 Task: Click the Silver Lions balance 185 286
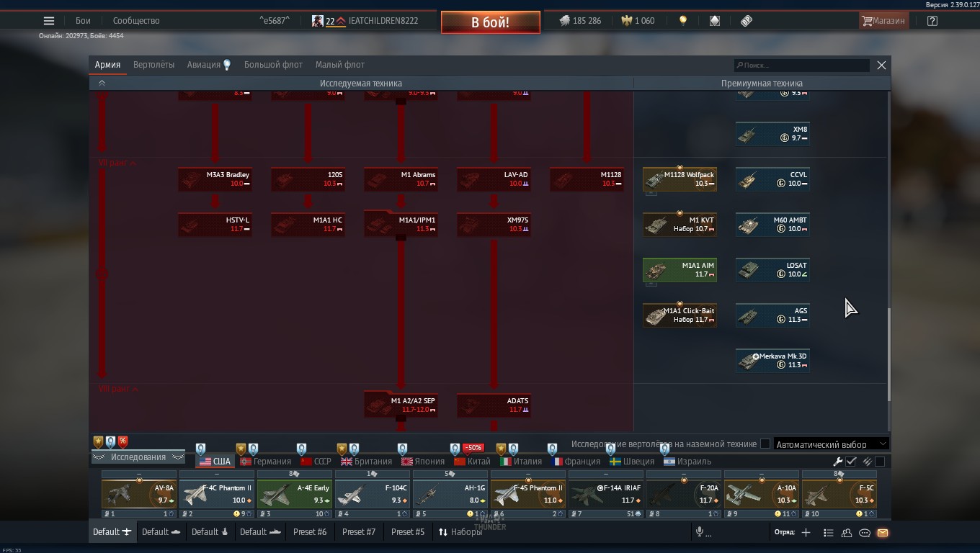point(580,21)
